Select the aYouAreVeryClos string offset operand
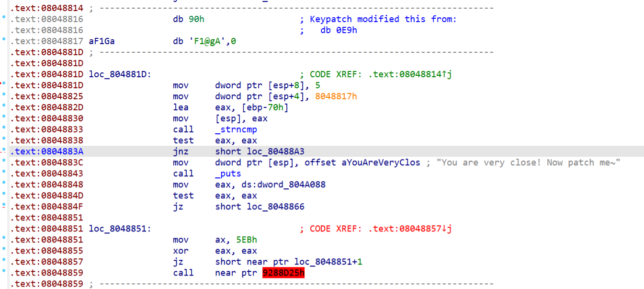644x289 pixels. [381, 162]
